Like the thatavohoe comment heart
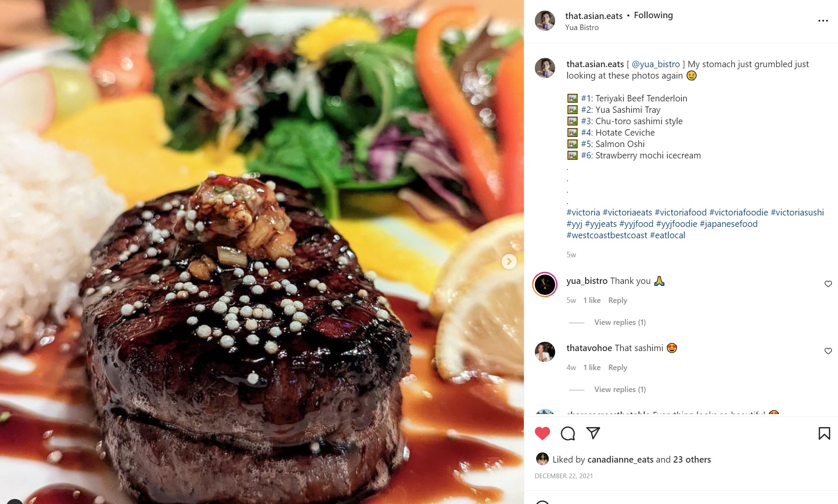The image size is (838, 504). 828,351
